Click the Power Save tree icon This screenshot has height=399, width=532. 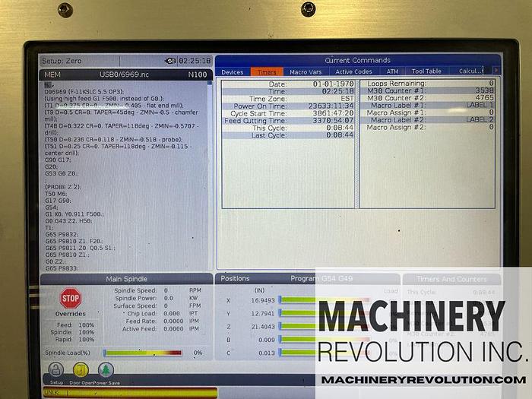pyautogui.click(x=106, y=370)
